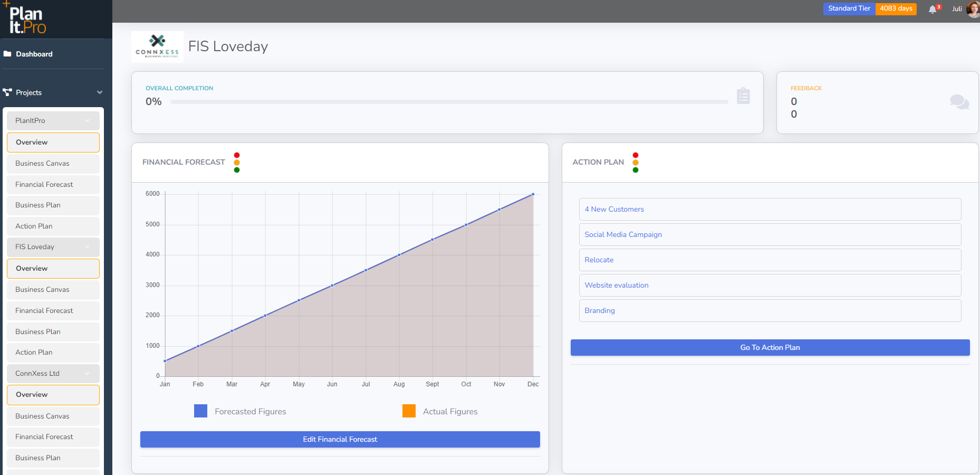Go to Business Canvas under ConnXess Ltd
Viewport: 980px width, 475px height.
(53, 416)
